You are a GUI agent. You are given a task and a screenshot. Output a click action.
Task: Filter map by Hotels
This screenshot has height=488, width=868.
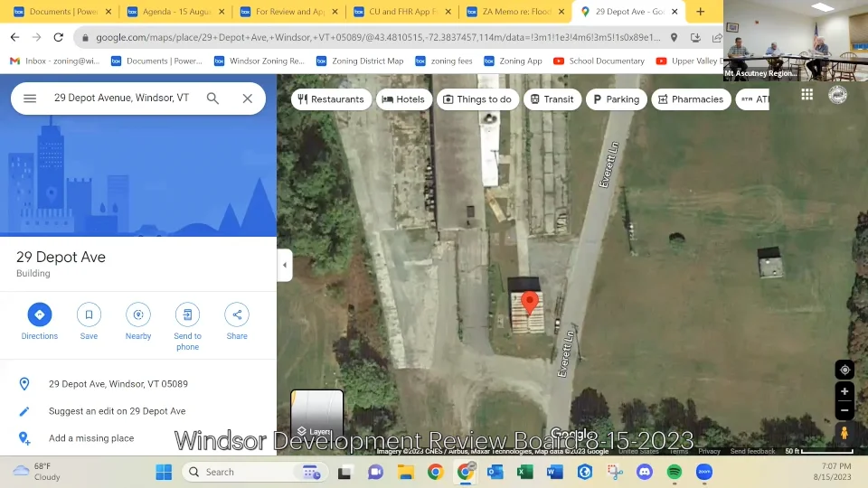click(403, 99)
